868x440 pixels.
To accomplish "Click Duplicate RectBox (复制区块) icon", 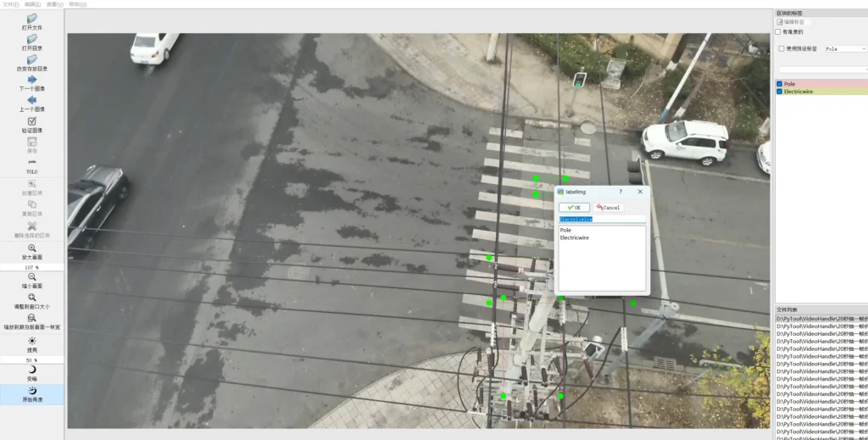I will coord(32,205).
